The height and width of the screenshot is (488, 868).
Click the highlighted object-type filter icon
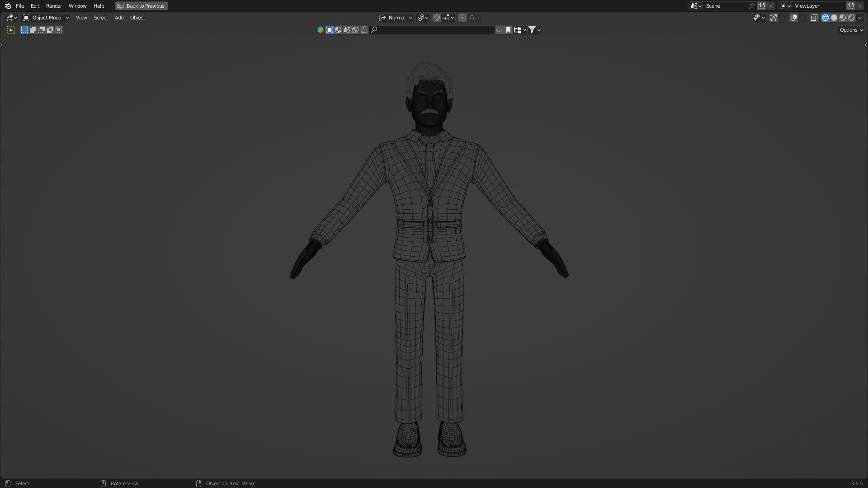330,30
